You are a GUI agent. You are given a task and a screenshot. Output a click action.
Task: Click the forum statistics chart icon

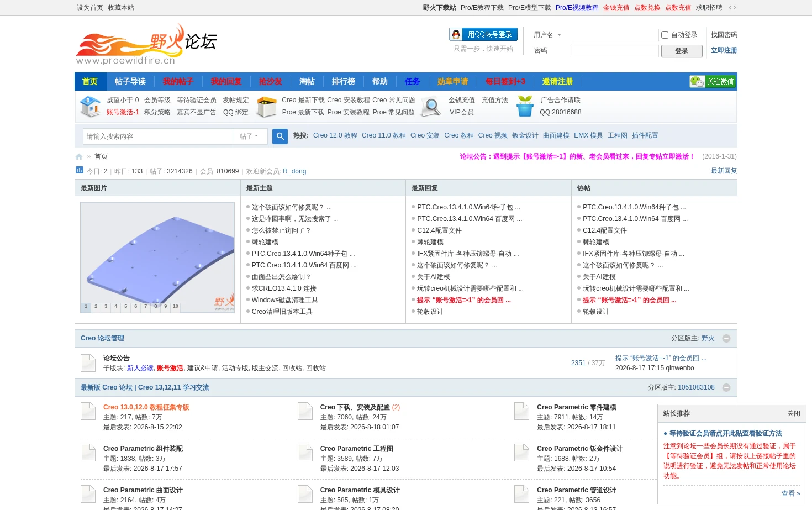click(80, 170)
